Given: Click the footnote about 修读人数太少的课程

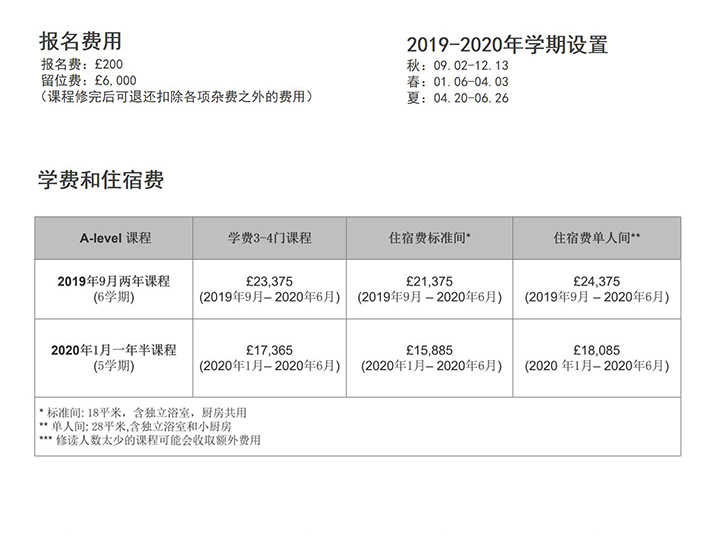Looking at the screenshot, I should [x=149, y=440].
